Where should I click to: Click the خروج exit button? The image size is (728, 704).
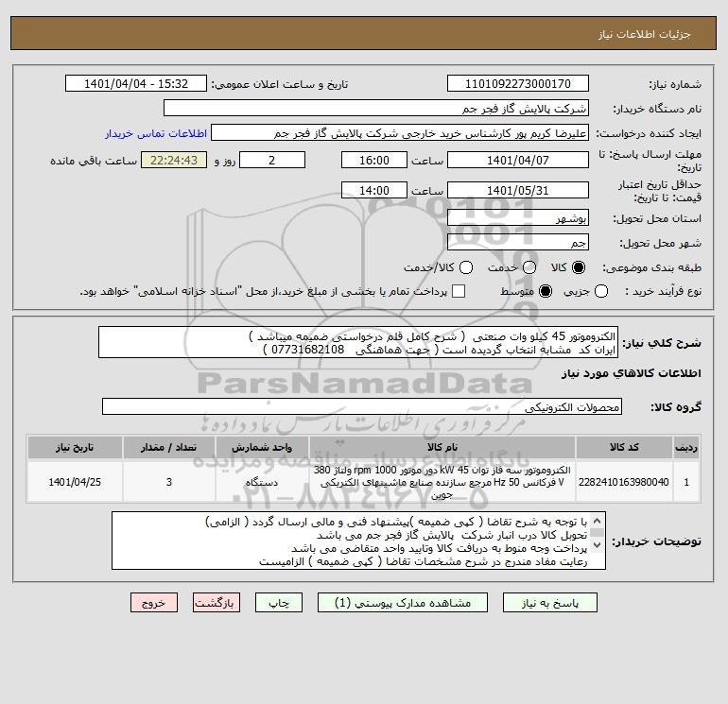tap(154, 602)
